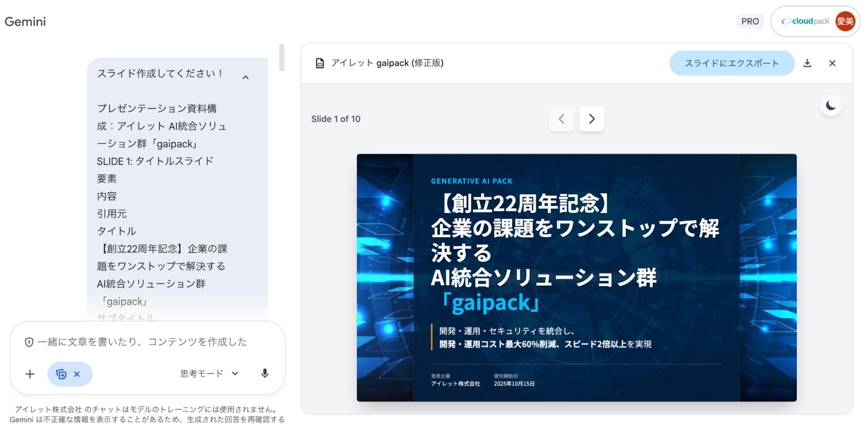
Task: Open the plus attachment menu
Action: tap(30, 374)
